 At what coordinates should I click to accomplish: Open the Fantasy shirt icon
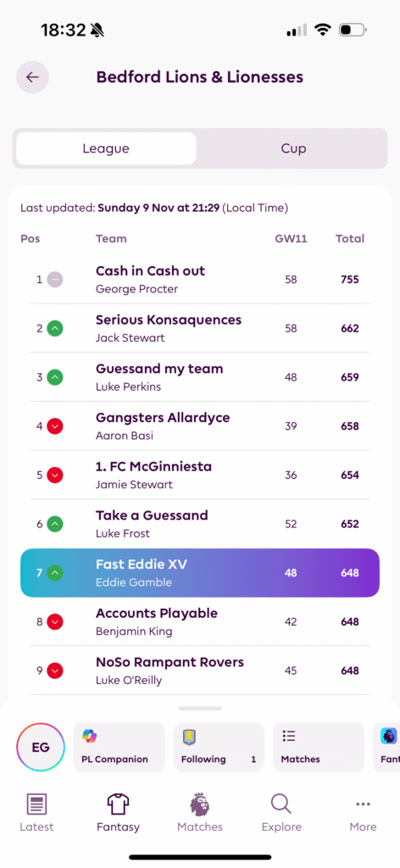118,804
